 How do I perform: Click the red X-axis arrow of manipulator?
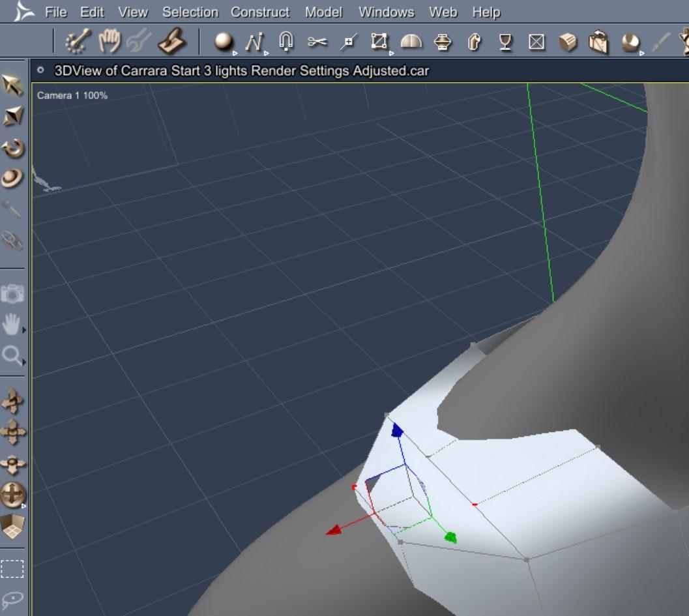pos(334,531)
